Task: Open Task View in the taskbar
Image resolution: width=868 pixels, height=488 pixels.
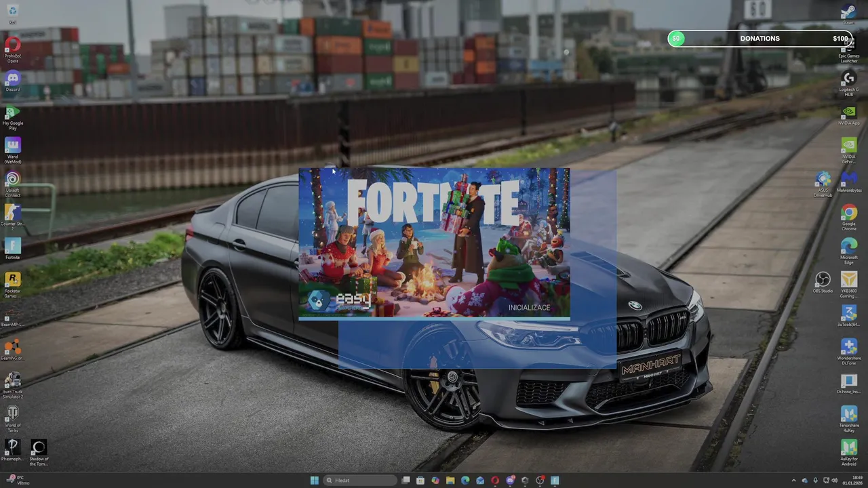Action: tap(406, 481)
